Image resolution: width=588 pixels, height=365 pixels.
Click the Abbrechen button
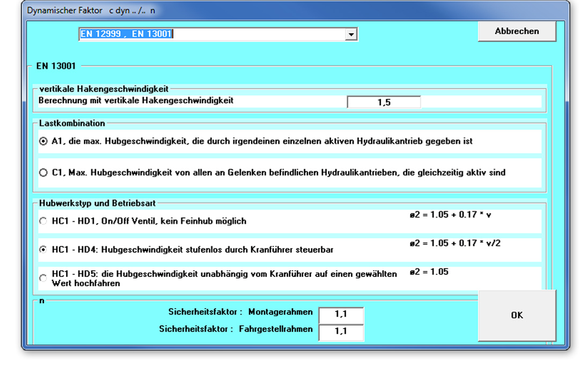click(517, 31)
